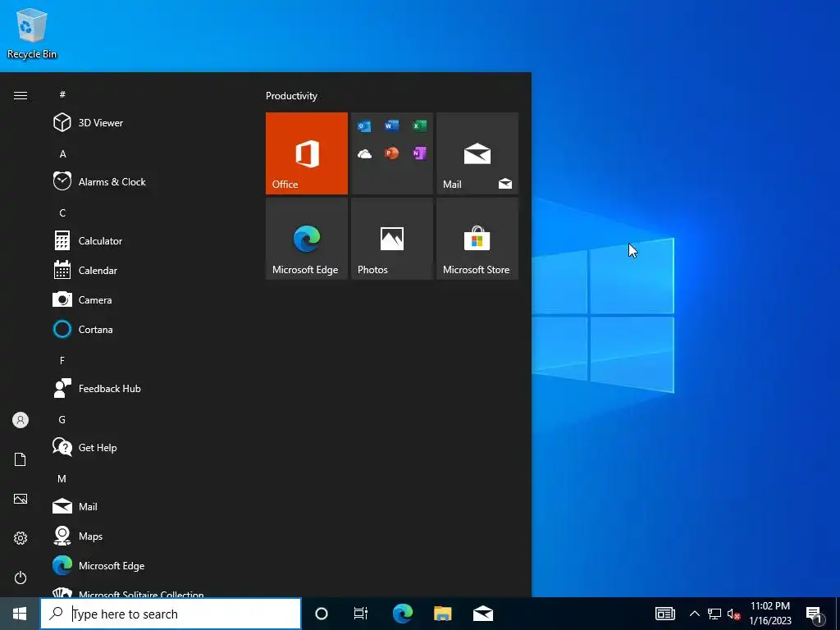Launch the Camera app

(x=144, y=299)
